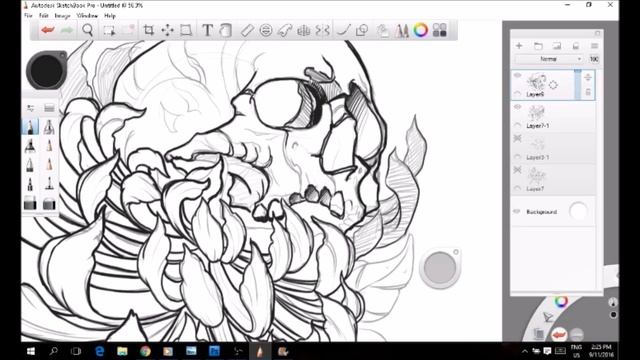
Task: Click the gray color puck on canvas
Action: [440, 268]
